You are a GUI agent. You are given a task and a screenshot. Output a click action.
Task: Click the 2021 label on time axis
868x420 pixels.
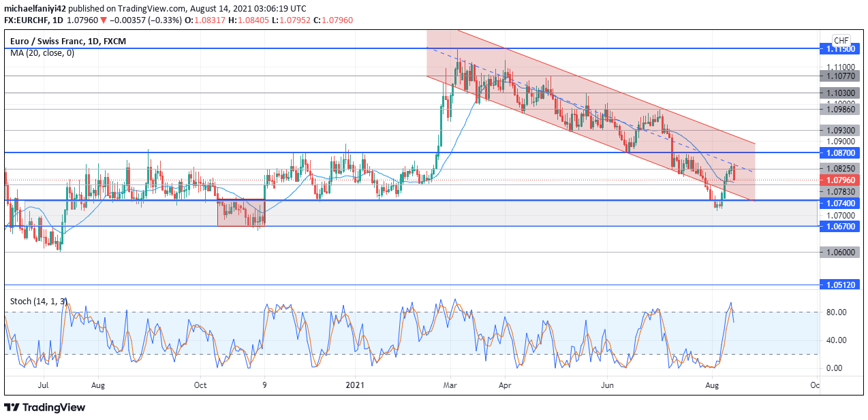tap(355, 385)
